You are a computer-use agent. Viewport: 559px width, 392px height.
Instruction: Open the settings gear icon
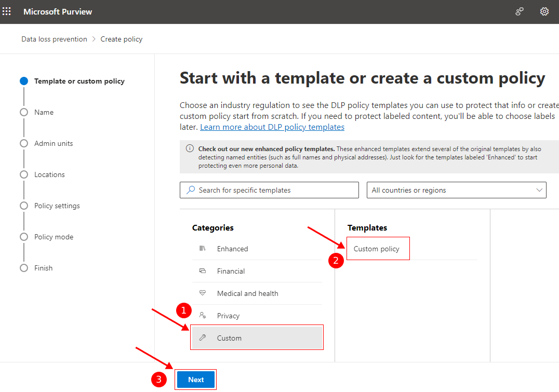[x=544, y=11]
